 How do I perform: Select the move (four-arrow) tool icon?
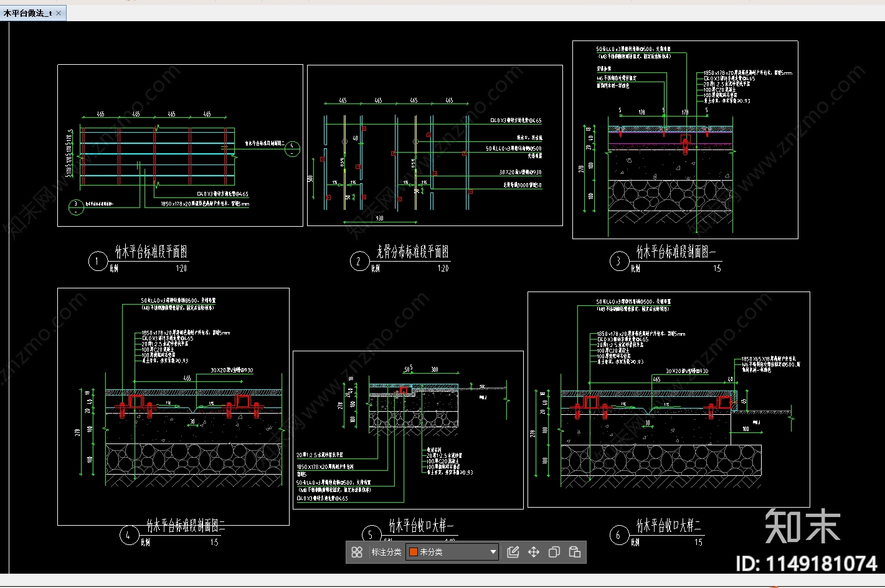[534, 552]
